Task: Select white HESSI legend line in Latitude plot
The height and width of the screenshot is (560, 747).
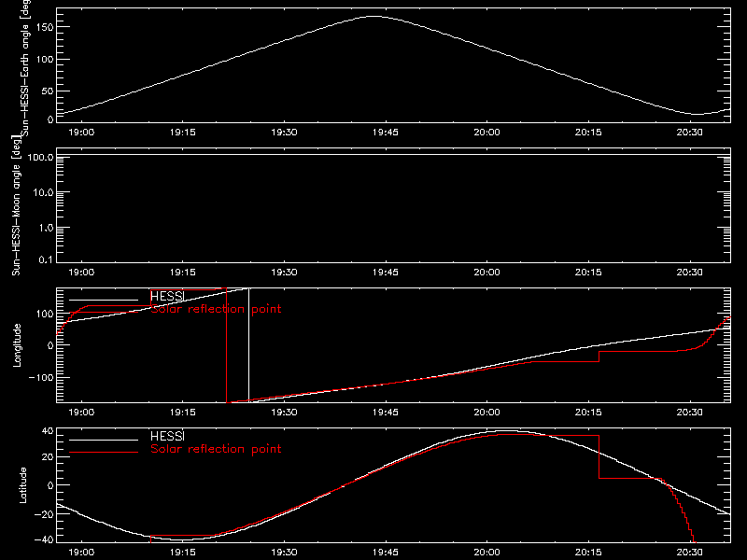Action: tap(104, 440)
